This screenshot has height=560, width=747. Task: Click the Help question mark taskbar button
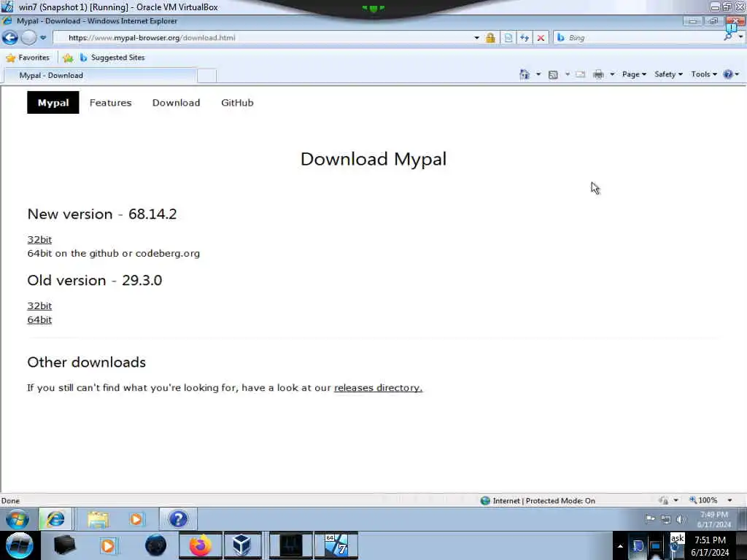click(178, 518)
